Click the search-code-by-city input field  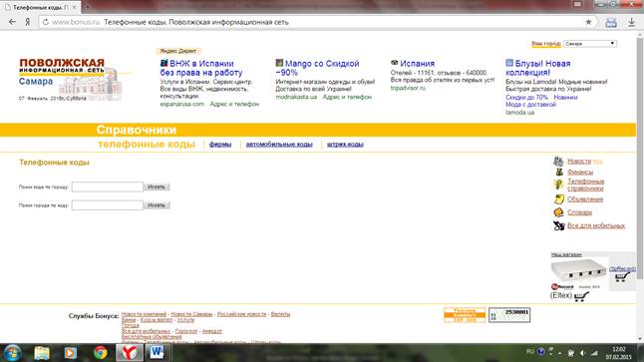tap(108, 186)
